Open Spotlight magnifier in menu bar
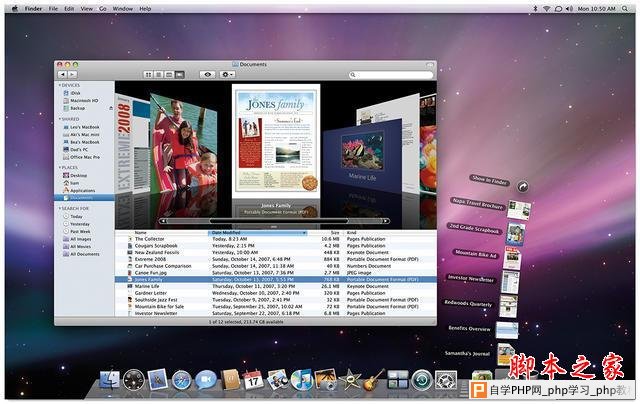 pos(625,9)
